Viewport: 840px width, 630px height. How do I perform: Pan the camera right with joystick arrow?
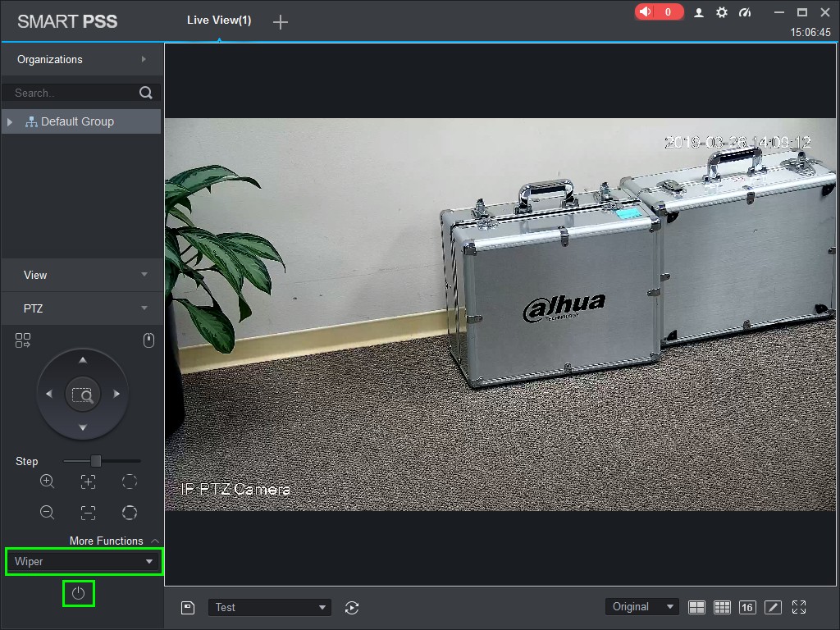116,395
